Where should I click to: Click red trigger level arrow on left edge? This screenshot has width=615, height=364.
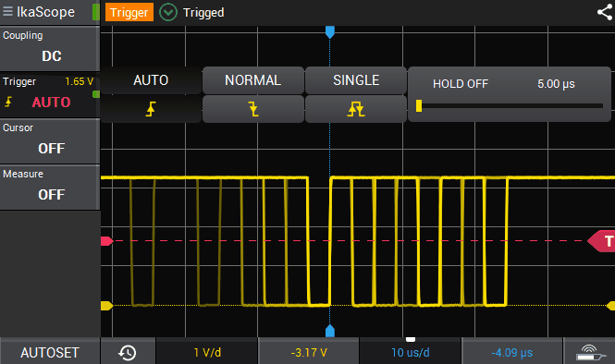(106, 241)
